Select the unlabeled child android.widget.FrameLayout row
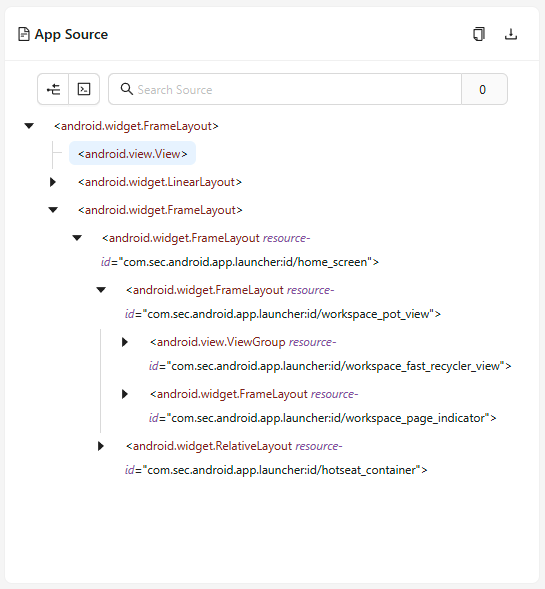Image resolution: width=545 pixels, height=589 pixels. (x=160, y=210)
